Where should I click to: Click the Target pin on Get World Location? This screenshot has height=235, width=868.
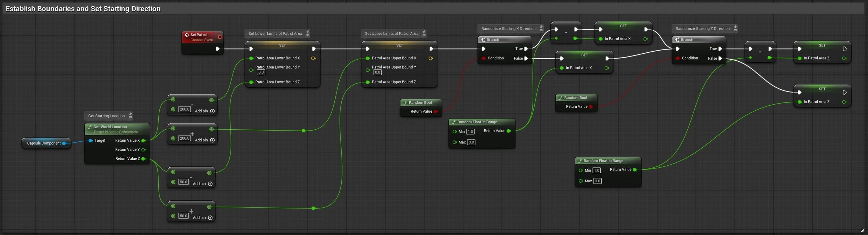click(x=91, y=141)
